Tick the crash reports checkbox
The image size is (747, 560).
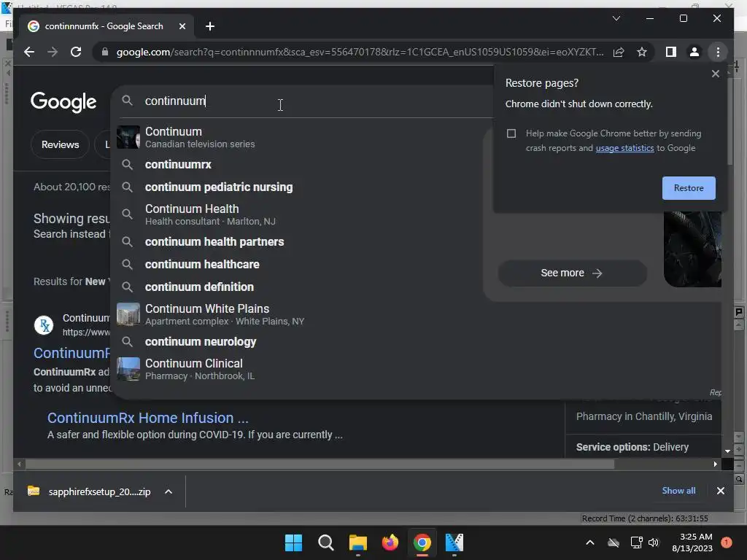pos(511,133)
